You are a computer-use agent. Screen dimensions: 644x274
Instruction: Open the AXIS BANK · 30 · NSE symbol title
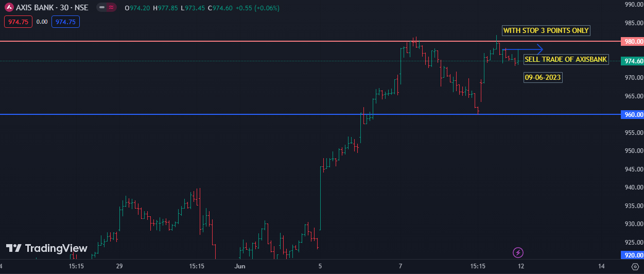52,8
